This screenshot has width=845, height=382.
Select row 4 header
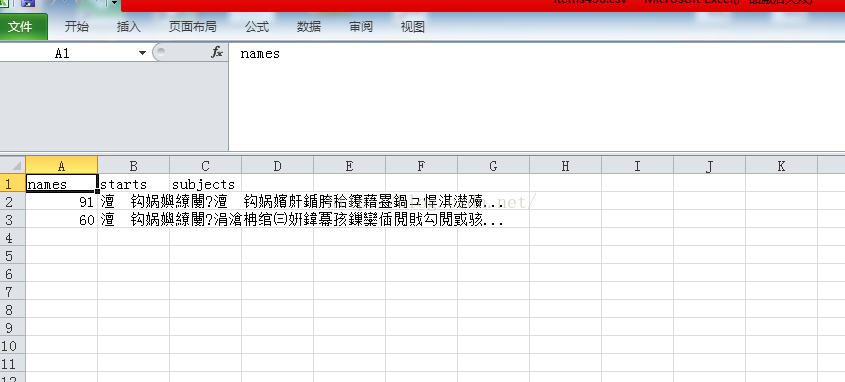point(12,238)
